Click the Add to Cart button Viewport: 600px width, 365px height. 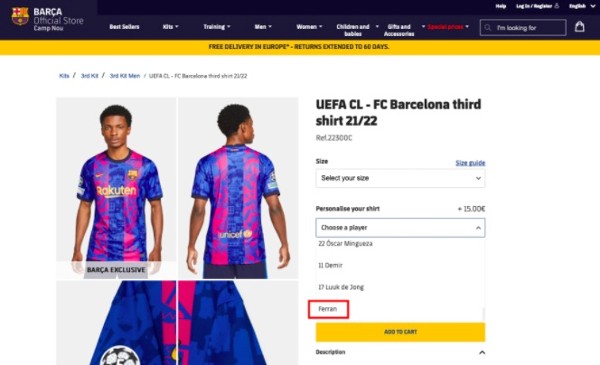point(400,332)
